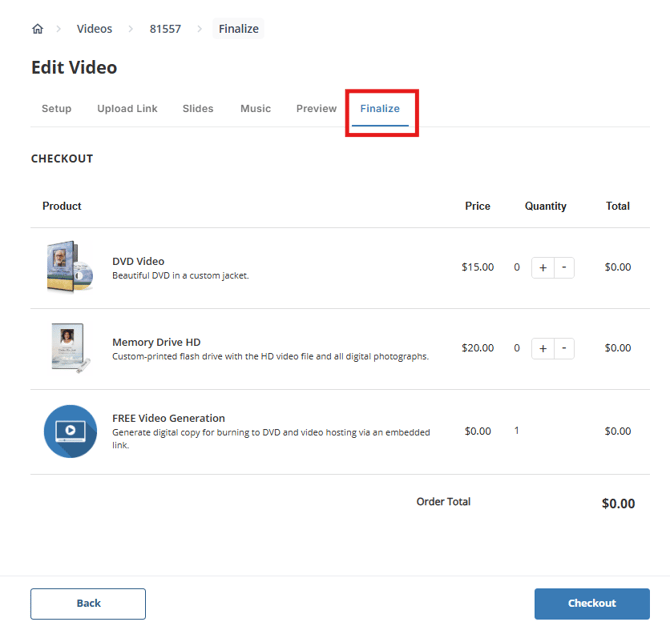
Task: Switch to the Upload Link tab
Action: coord(127,108)
